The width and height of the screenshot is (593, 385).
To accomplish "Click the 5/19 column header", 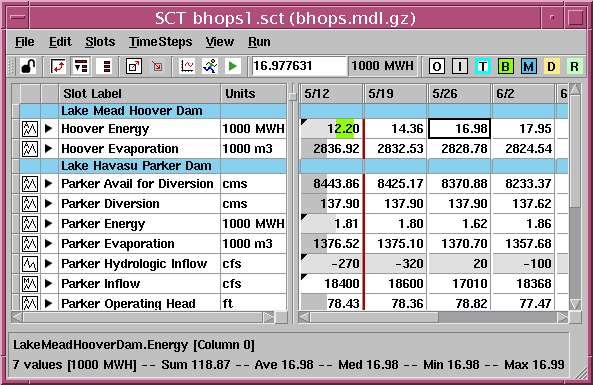I will click(396, 93).
